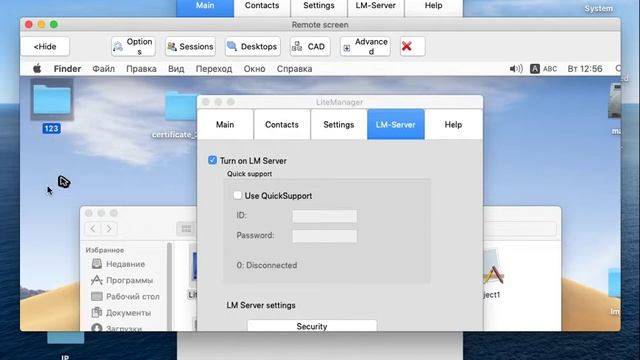The image size is (640, 360).
Task: Open the Sessions toolbar button
Action: click(x=191, y=47)
